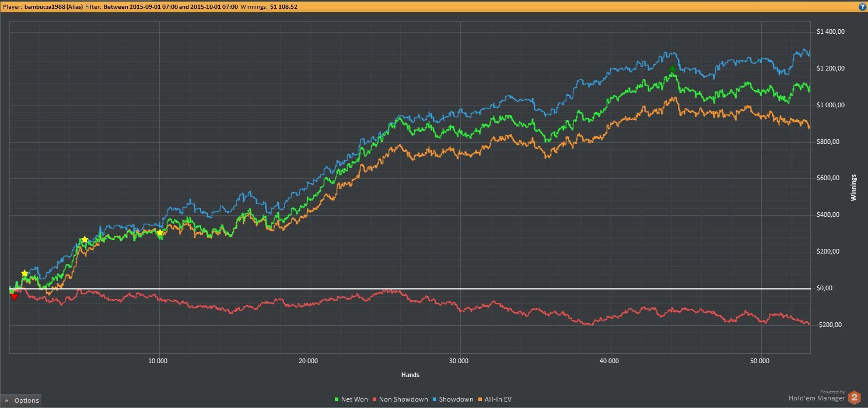Select the red downward triangle marker
Screen dimensions: 868x408
click(15, 297)
